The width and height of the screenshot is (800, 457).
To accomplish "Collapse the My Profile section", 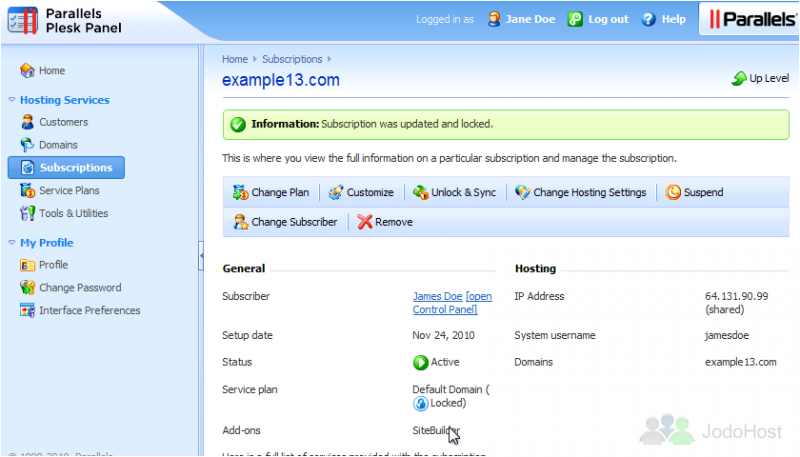I will point(12,243).
